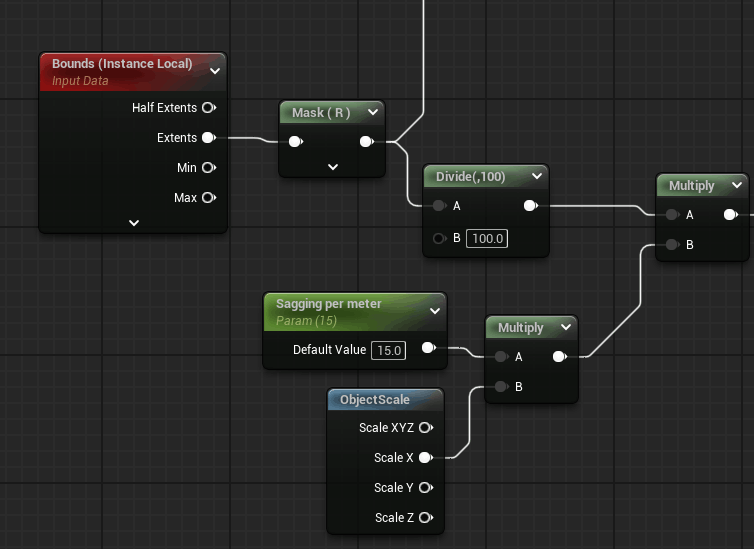
Task: Click the Sagging per meter output pin
Action: click(x=428, y=348)
